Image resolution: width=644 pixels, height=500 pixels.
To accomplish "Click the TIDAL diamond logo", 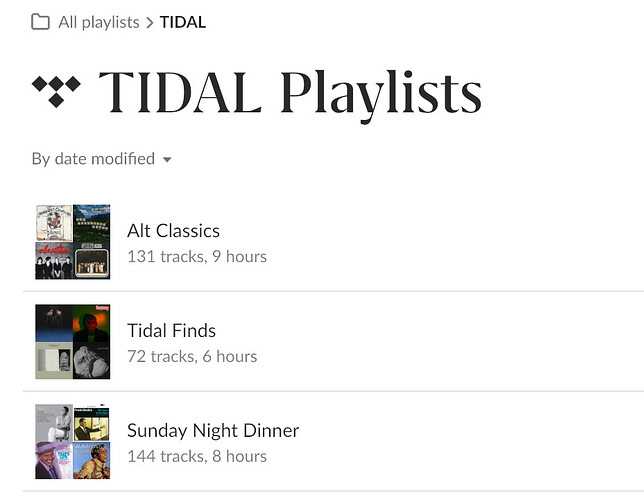I will coord(56,91).
